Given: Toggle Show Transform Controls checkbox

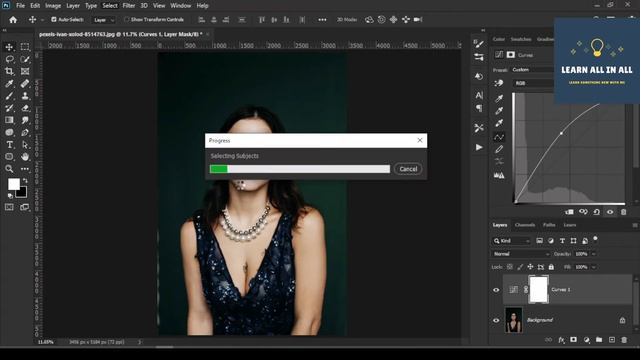Looking at the screenshot, I should tap(126, 20).
